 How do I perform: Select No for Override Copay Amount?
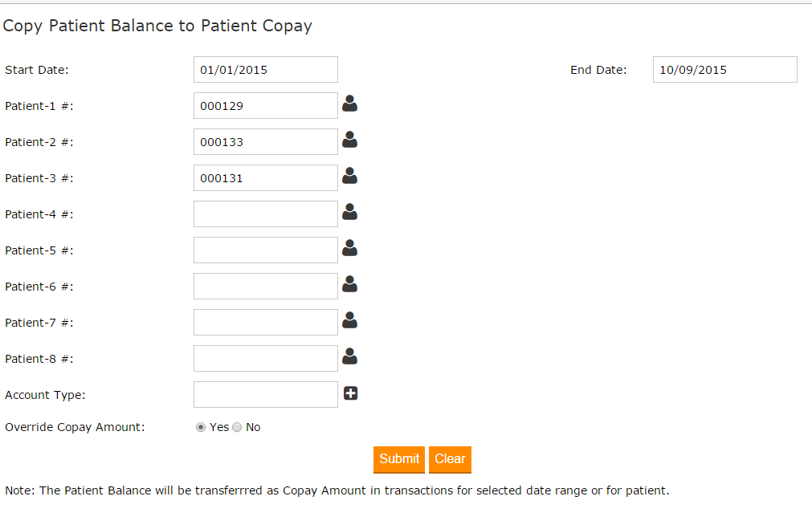coord(237,428)
